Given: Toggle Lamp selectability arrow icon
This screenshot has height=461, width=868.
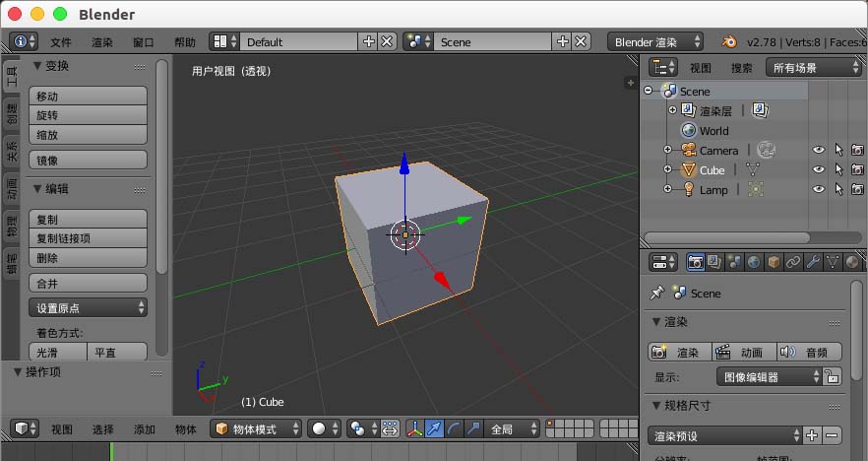Looking at the screenshot, I should [x=838, y=189].
